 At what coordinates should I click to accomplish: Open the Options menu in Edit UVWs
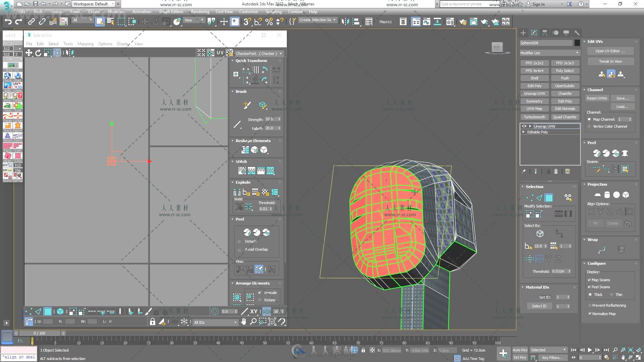coord(105,44)
